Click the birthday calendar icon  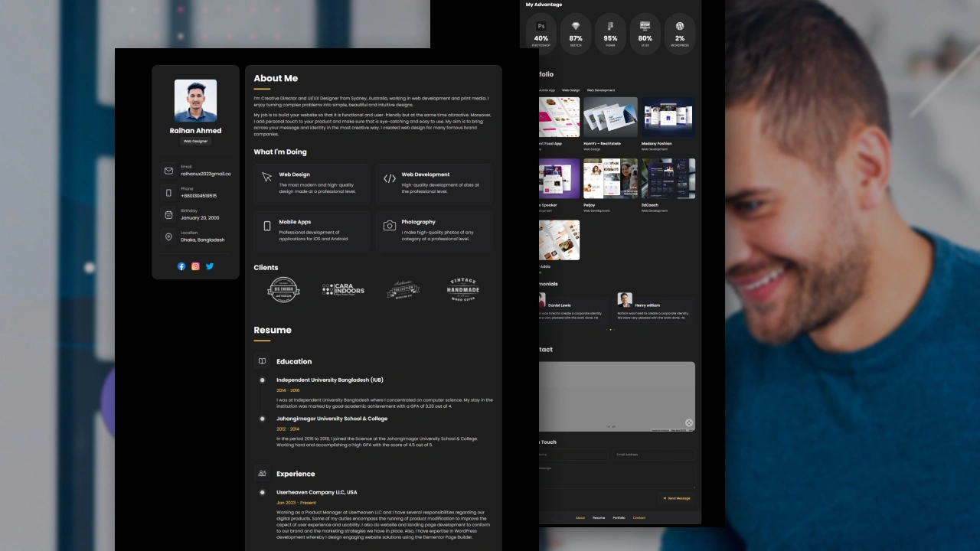pos(169,215)
